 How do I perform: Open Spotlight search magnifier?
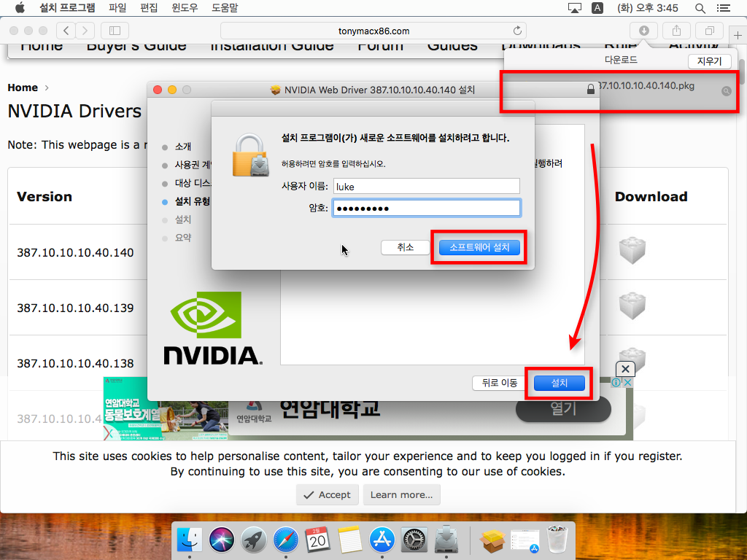[x=700, y=7]
